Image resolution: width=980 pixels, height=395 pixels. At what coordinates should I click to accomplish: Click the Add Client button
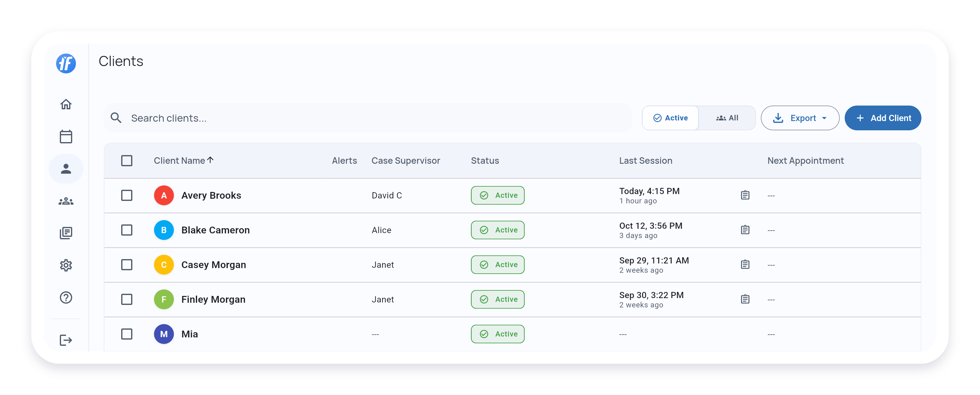[x=883, y=118]
